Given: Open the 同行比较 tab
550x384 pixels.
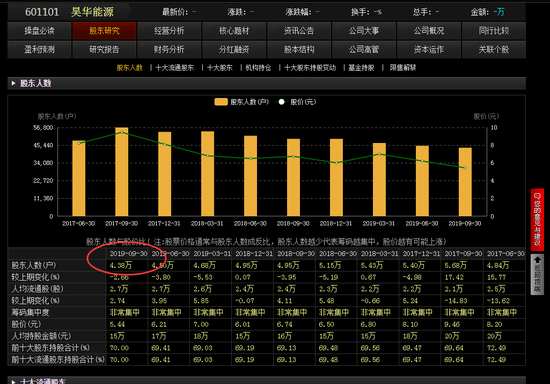Looking at the screenshot, I should coord(494,31).
